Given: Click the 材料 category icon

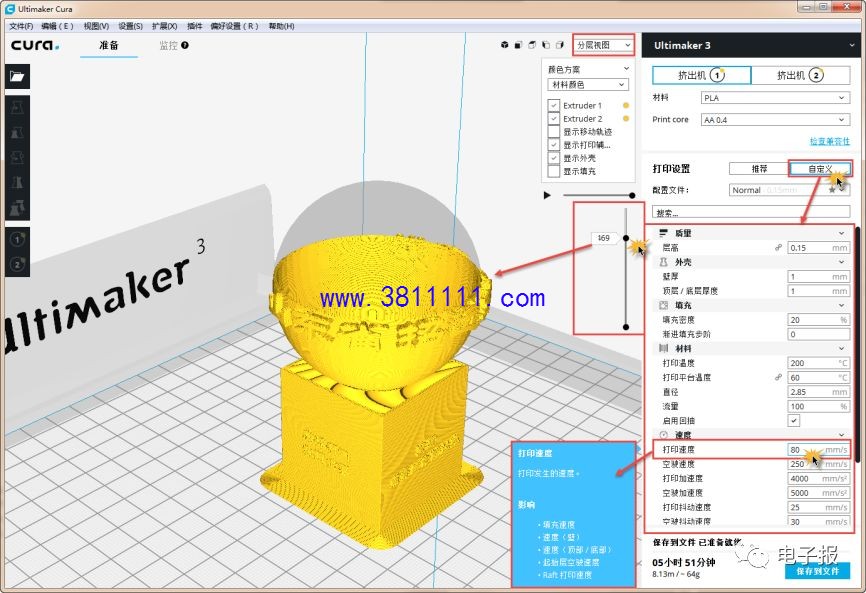Looking at the screenshot, I should pyautogui.click(x=664, y=348).
